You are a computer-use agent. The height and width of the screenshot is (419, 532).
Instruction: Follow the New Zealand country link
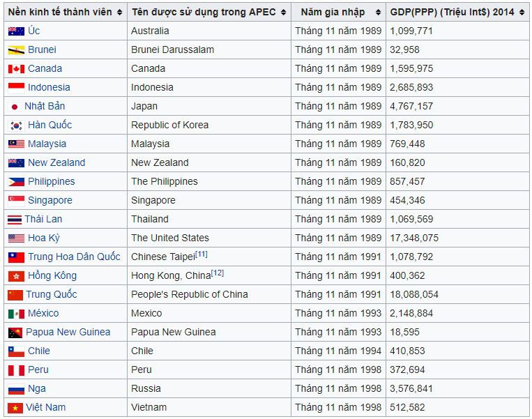56,162
